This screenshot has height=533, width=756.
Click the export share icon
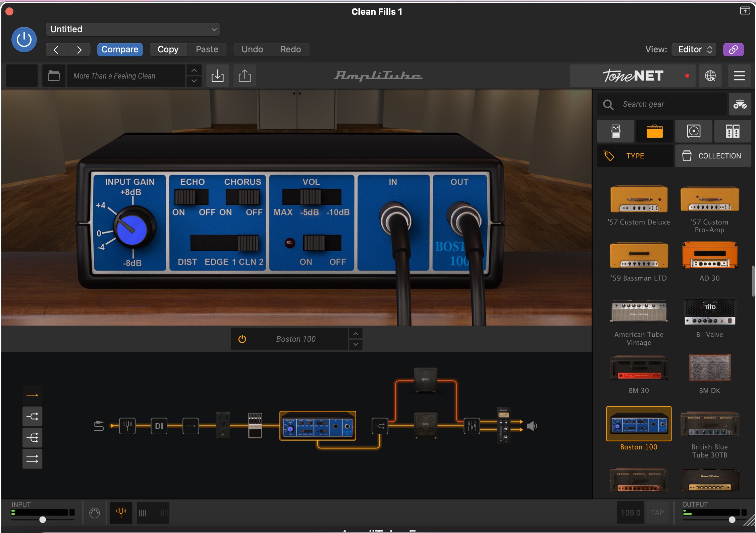[245, 76]
